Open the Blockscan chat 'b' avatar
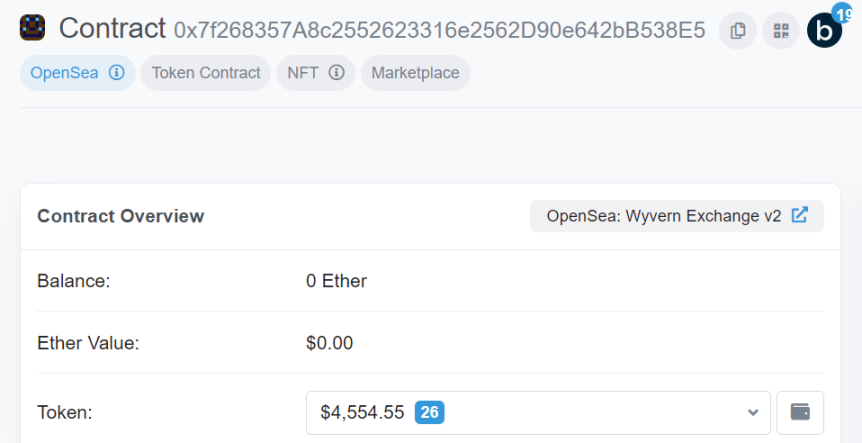 (824, 32)
